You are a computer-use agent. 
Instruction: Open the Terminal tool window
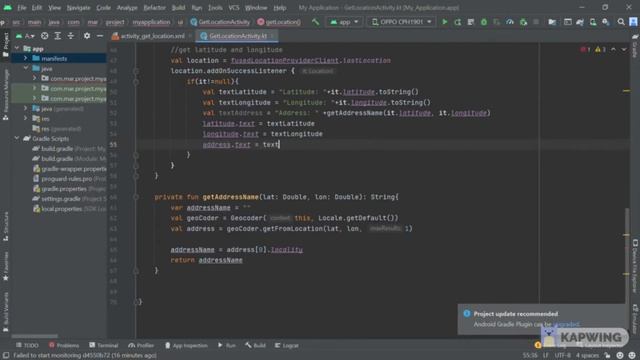click(104, 345)
